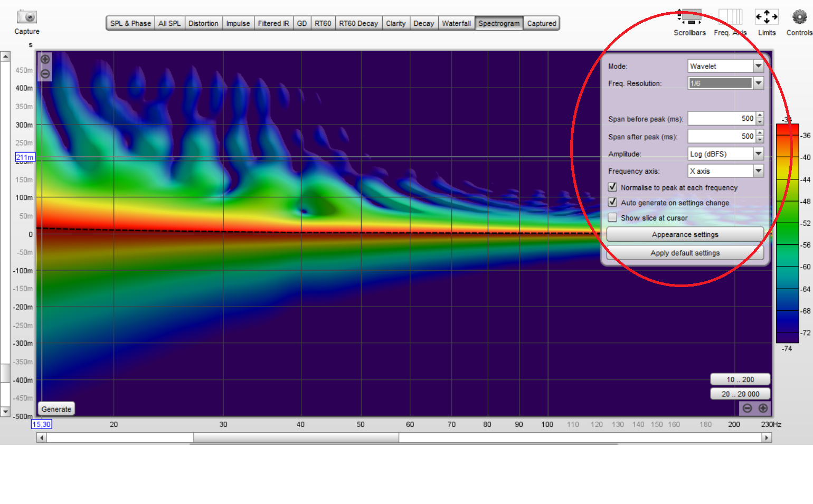Uncheck Auto generate on settings change
The width and height of the screenshot is (813, 504).
coord(612,202)
